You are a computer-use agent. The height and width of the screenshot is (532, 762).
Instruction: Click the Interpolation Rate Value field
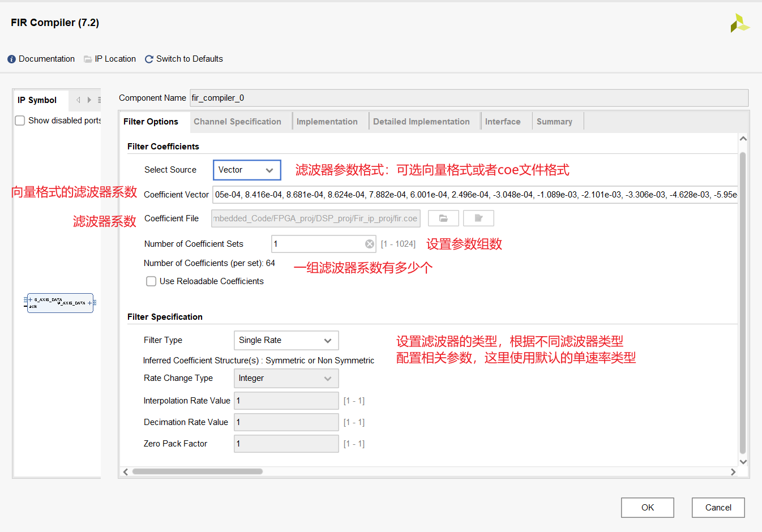[286, 401]
